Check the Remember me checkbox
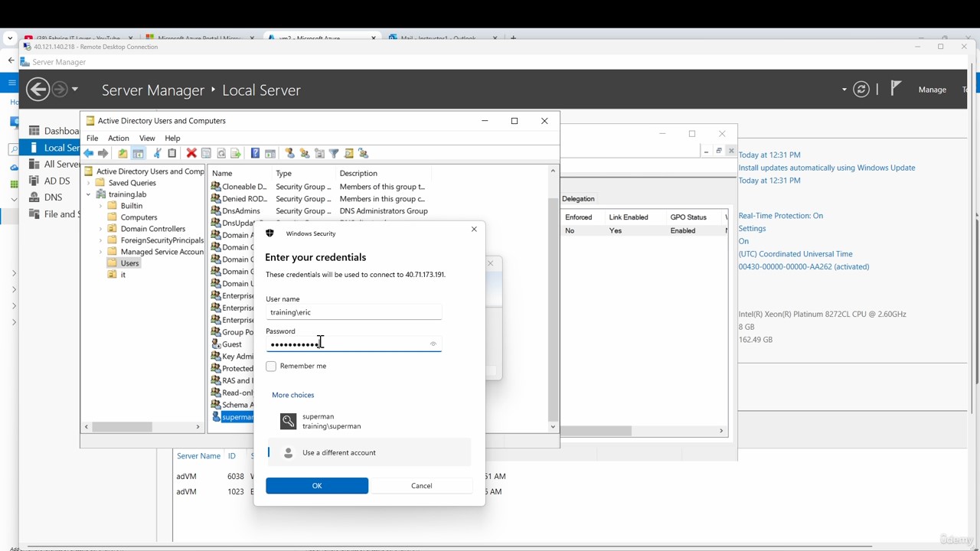 271,367
